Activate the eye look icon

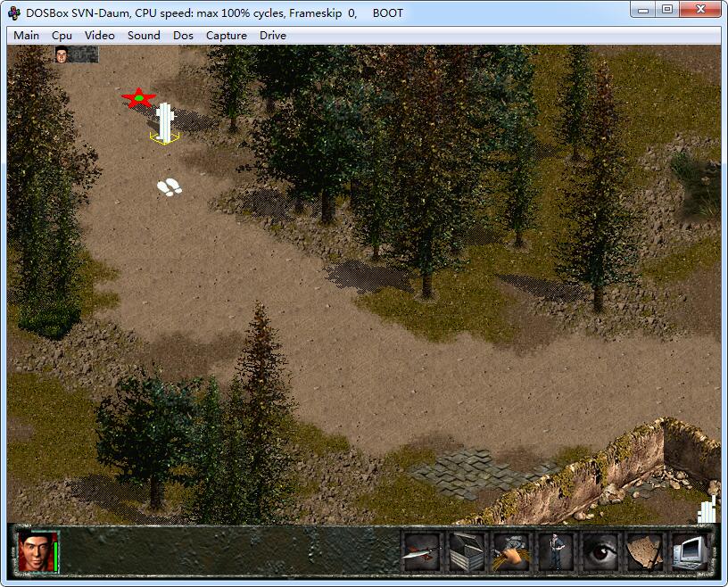click(600, 551)
